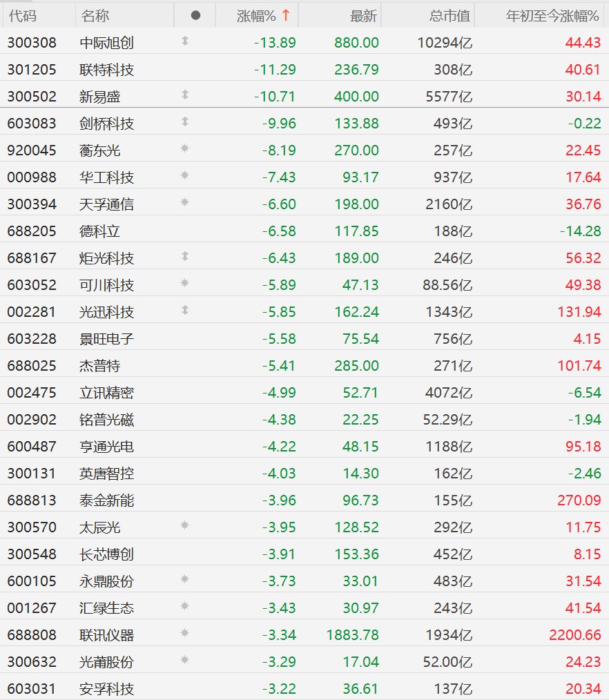Sort by the 最新 column header
Screen dimensions: 609x700
[x=363, y=16]
